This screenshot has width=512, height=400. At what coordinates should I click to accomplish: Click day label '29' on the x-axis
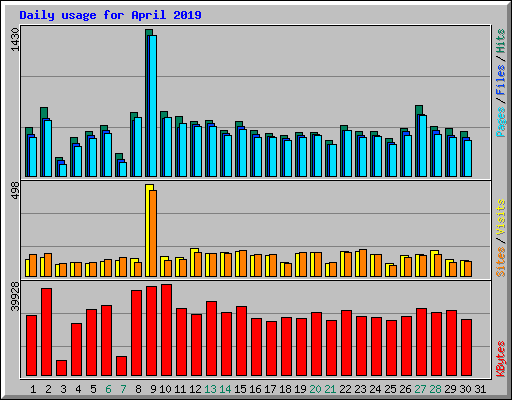coord(450,389)
